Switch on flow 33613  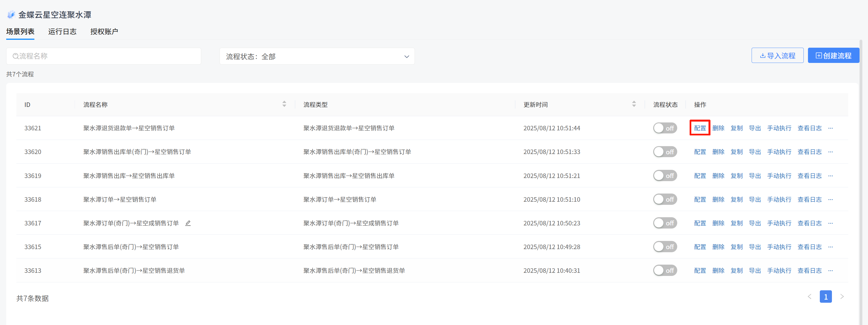[665, 271]
